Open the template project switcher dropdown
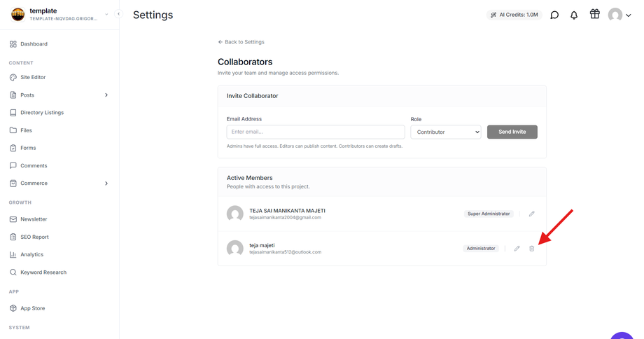 pyautogui.click(x=106, y=15)
